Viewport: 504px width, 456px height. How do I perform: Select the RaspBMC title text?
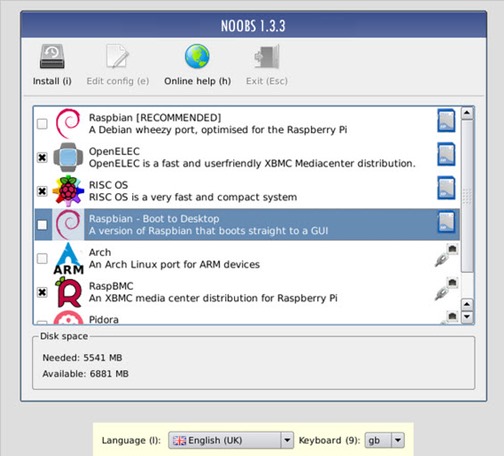[111, 286]
